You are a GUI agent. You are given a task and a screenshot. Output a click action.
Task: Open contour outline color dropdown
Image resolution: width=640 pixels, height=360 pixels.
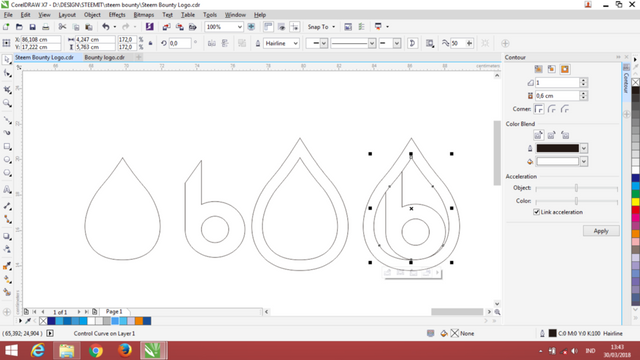coord(584,148)
